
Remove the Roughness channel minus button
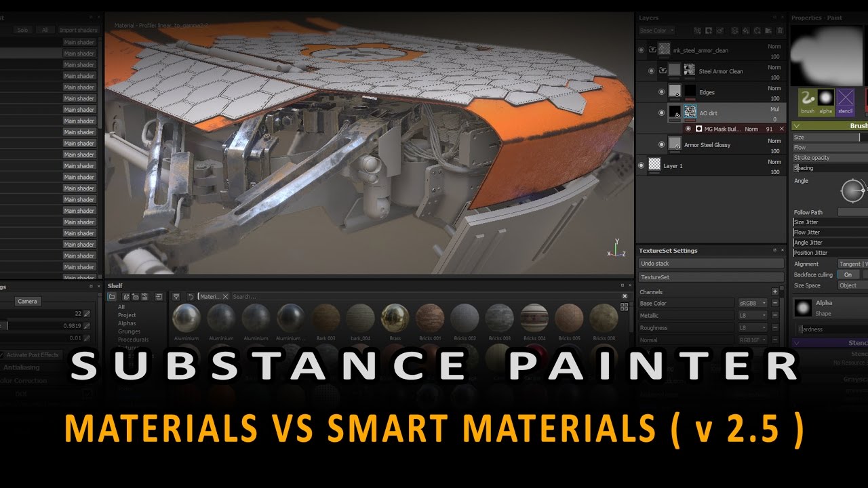(x=775, y=327)
